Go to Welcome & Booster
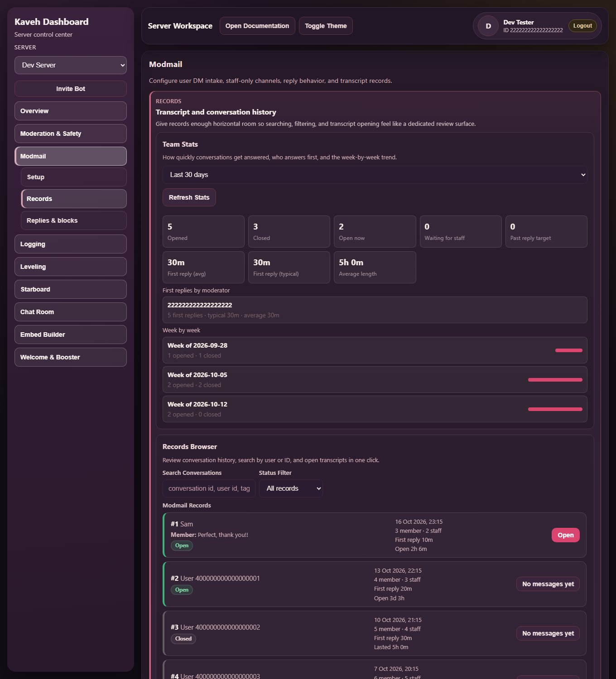 [71, 357]
